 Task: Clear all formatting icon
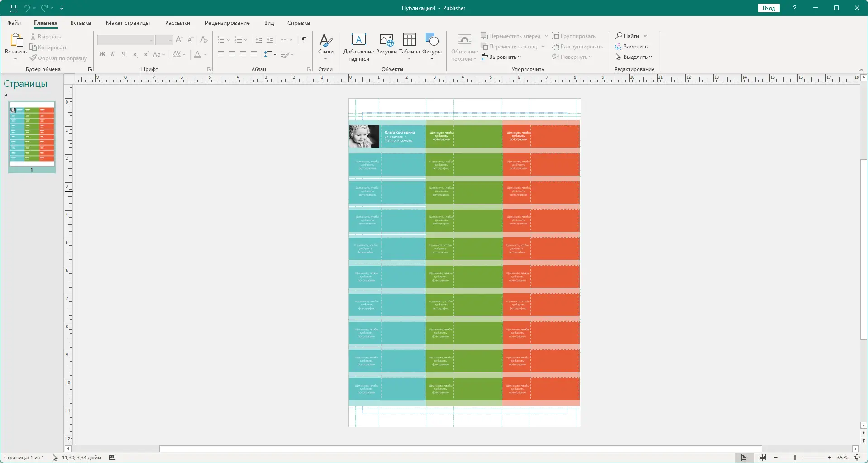pyautogui.click(x=204, y=40)
